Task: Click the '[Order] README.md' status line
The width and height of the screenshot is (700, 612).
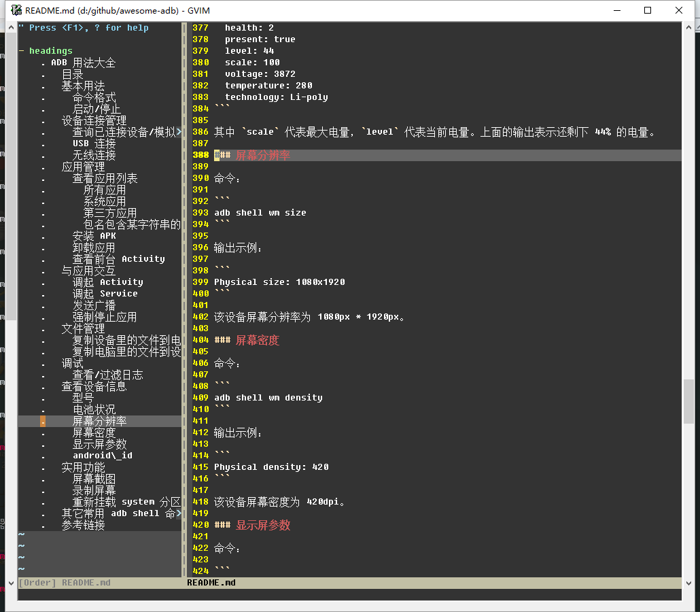Action: pos(65,583)
